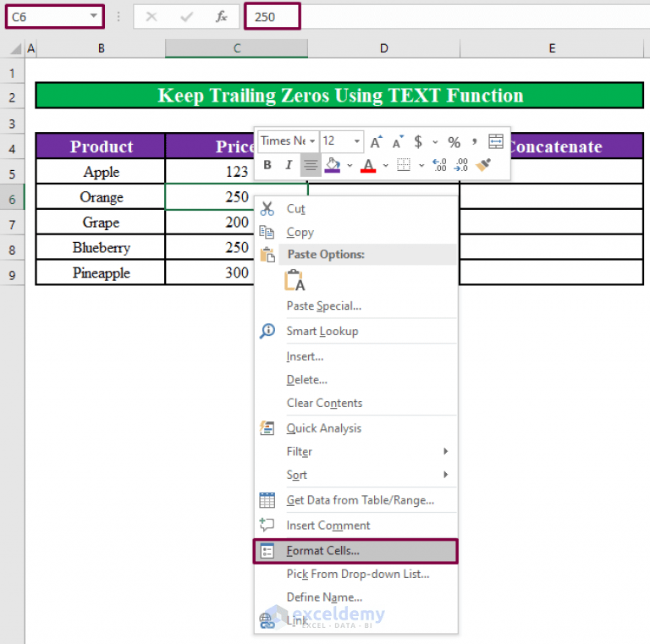
Task: Open Quick Analysis from context menu
Action: 355,428
